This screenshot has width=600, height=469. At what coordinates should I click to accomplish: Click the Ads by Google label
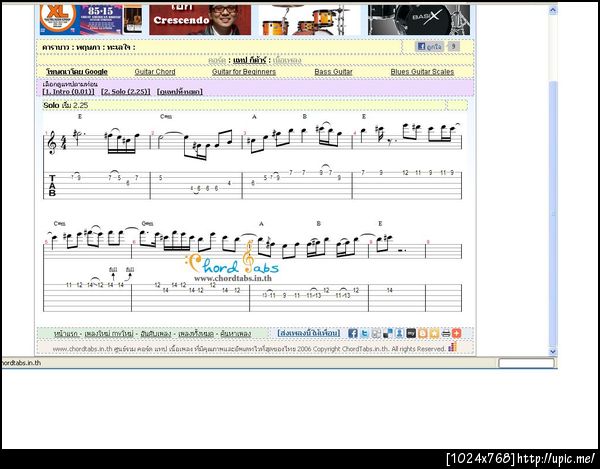pos(77,72)
